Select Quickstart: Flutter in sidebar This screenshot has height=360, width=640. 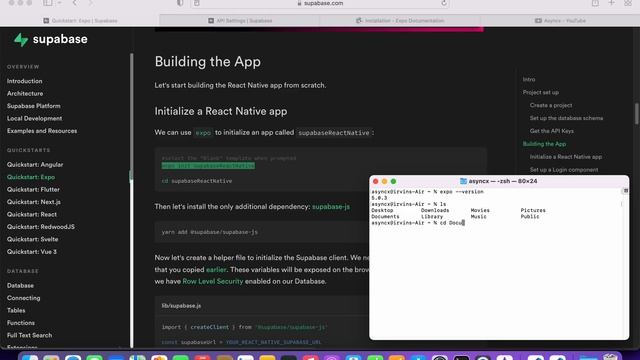click(x=33, y=190)
